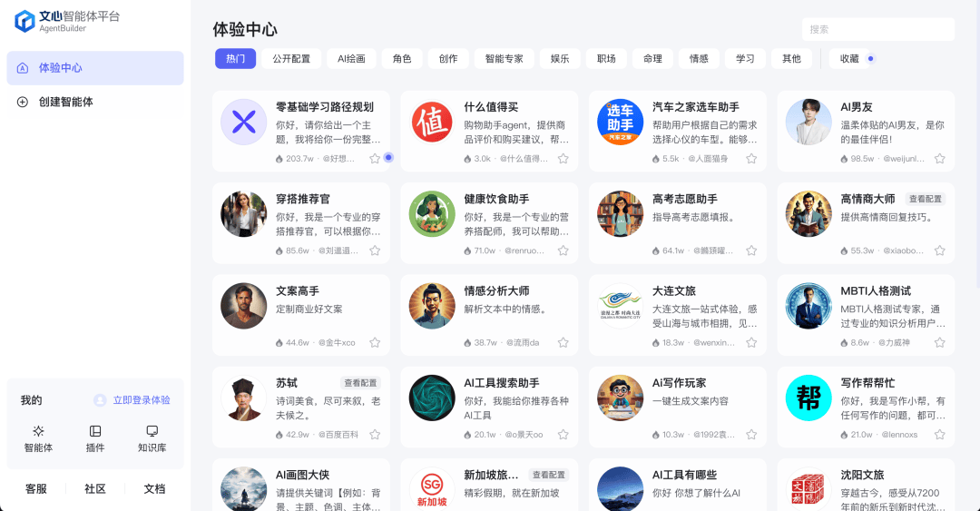The width and height of the screenshot is (980, 511).
Task: Favorite 零基础学习路径规划 with its star
Action: pos(375,158)
